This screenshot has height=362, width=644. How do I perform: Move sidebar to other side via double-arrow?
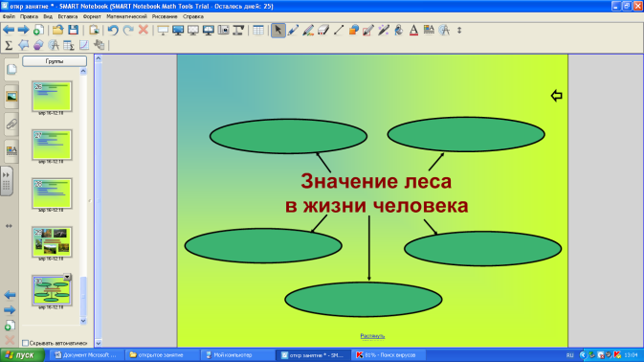(x=9, y=226)
